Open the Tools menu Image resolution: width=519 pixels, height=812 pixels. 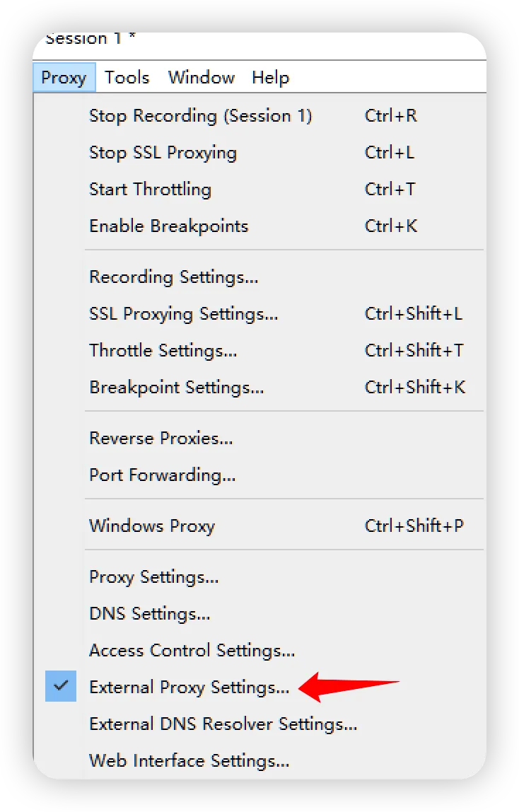coord(127,77)
